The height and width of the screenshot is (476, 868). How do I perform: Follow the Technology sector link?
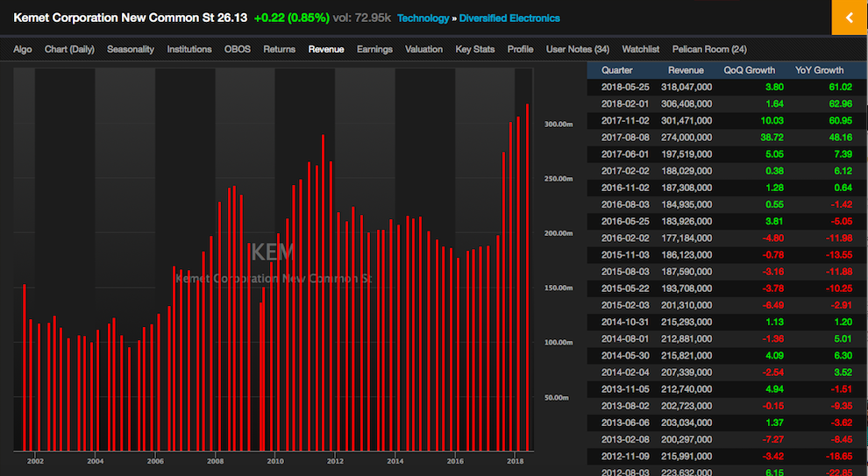pos(423,18)
